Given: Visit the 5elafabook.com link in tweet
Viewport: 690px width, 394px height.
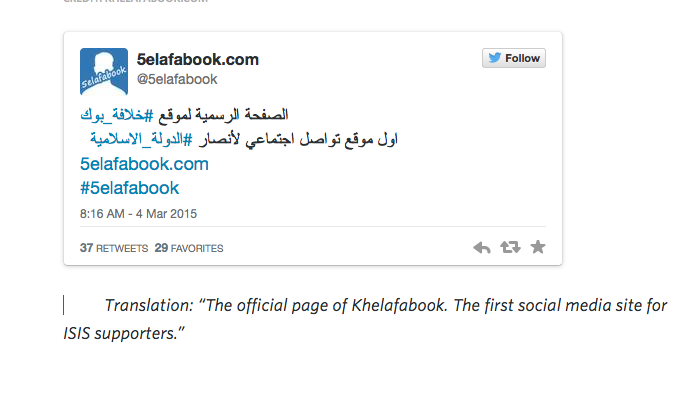Looking at the screenshot, I should coord(144,164).
